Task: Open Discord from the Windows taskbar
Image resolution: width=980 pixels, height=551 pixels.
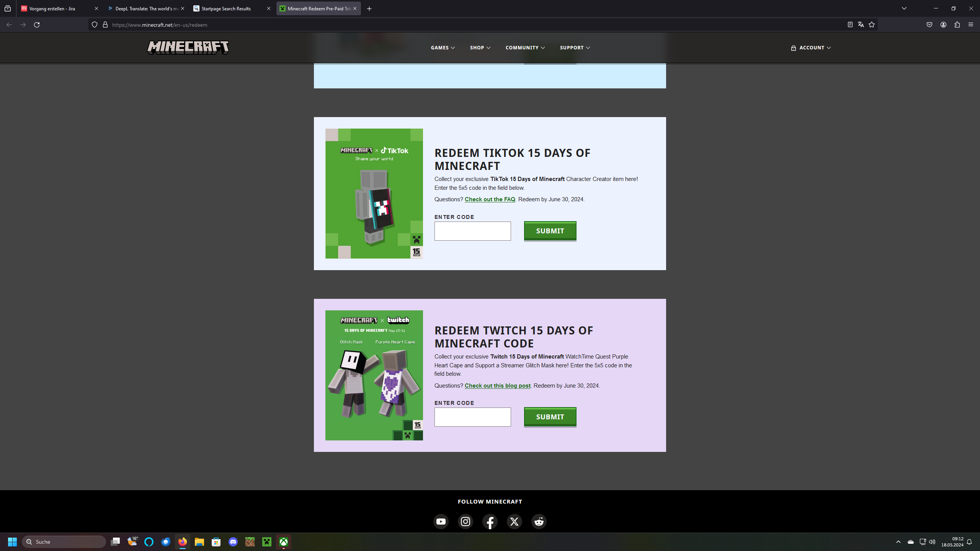Action: (233, 541)
